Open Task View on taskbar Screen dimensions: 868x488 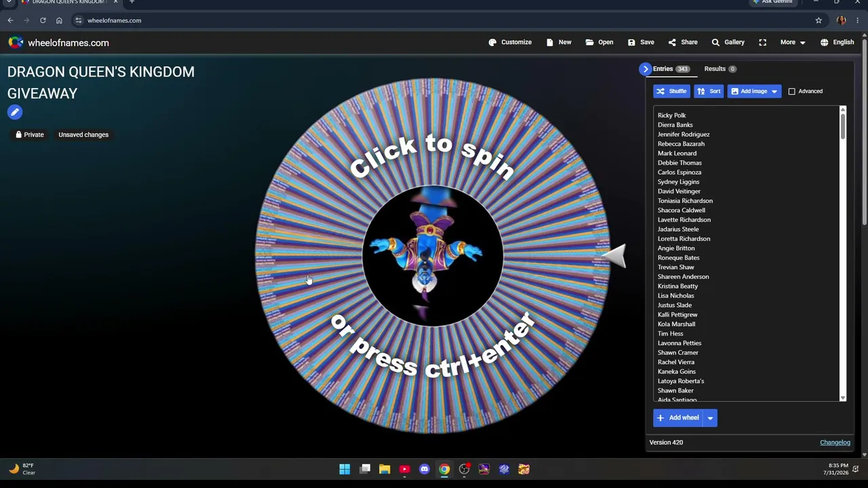pos(365,469)
